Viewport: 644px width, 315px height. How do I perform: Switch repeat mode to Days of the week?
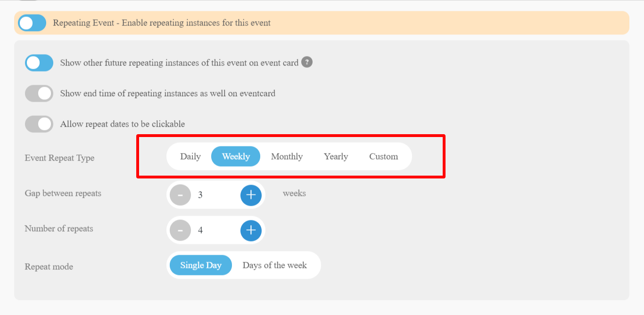pos(274,265)
